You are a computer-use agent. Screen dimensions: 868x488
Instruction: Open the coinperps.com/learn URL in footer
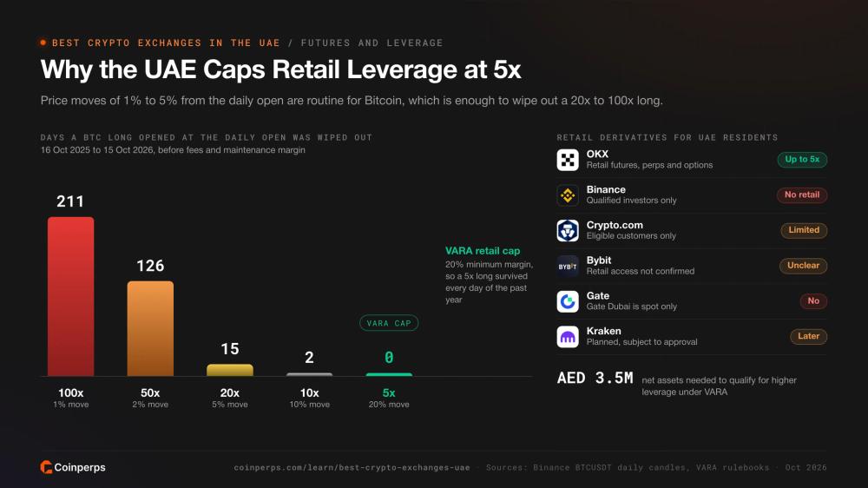click(352, 467)
